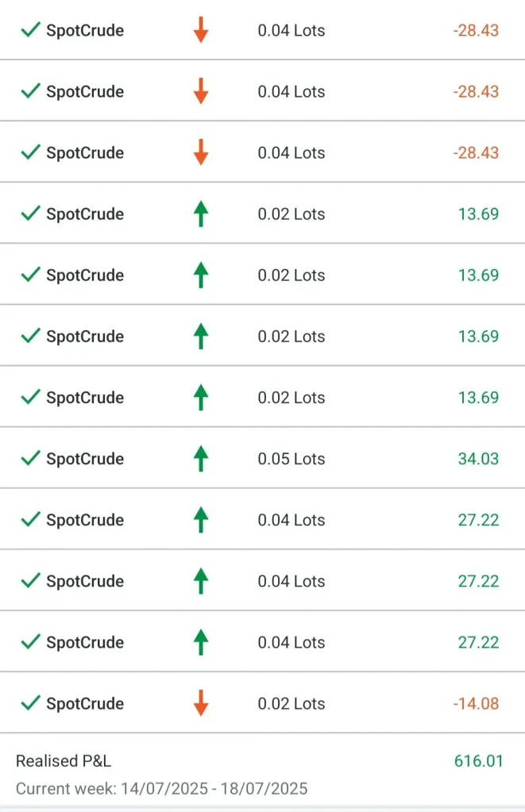Image resolution: width=525 pixels, height=812 pixels.
Task: Click the checkmark on the trade just above -14.08
Action: (x=30, y=641)
